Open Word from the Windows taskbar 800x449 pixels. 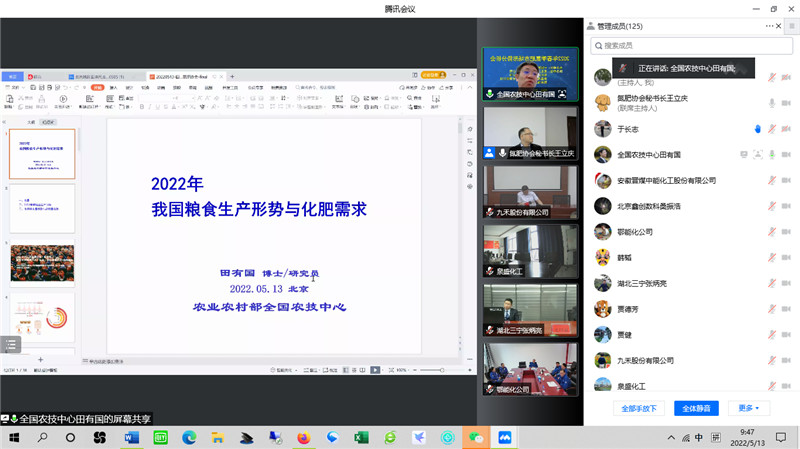pos(131,438)
